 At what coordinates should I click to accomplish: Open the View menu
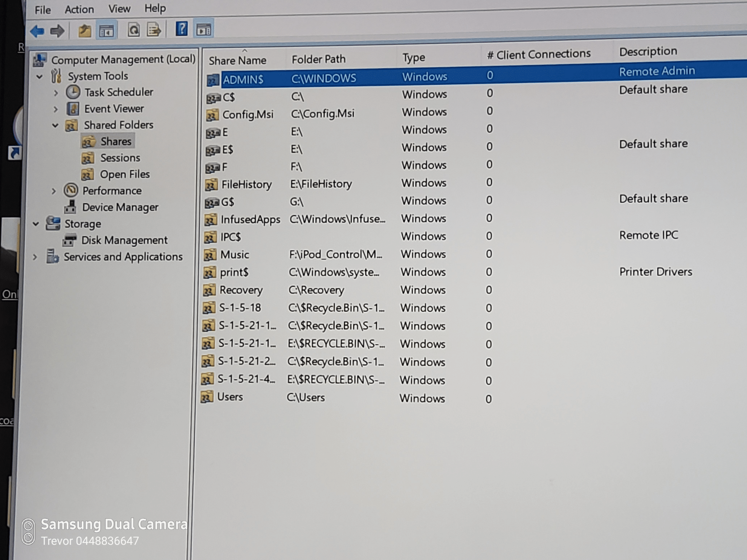(119, 9)
